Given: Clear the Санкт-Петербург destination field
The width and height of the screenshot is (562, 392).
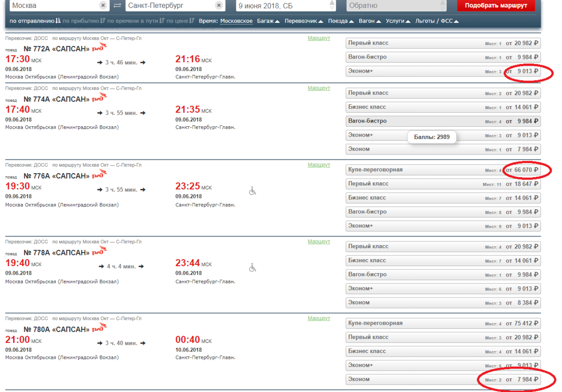Looking at the screenshot, I should point(219,6).
